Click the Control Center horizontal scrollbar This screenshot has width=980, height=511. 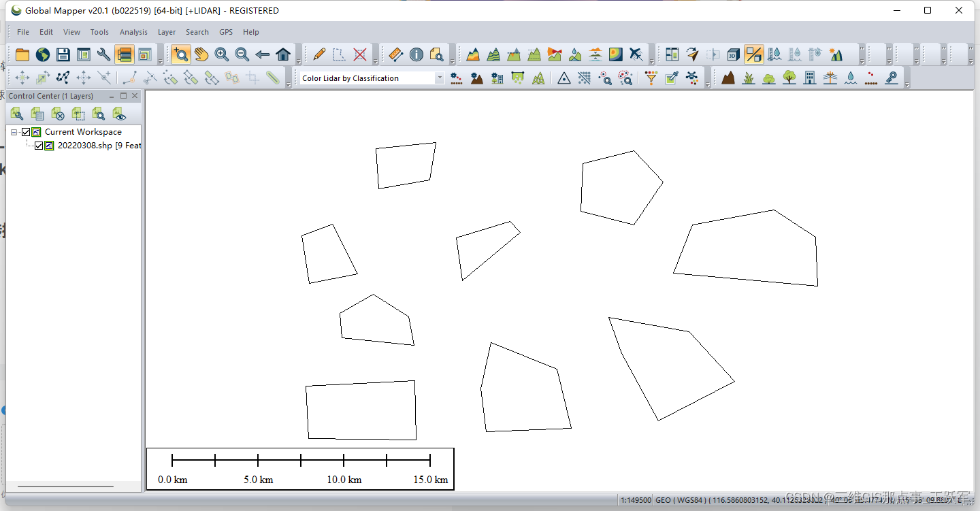point(56,487)
